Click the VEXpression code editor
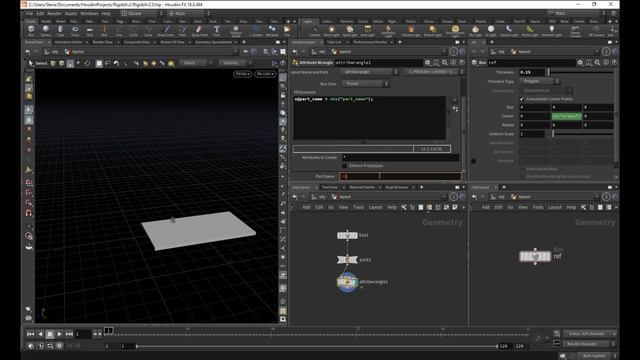Viewport: 640px width, 360px height. [369, 118]
